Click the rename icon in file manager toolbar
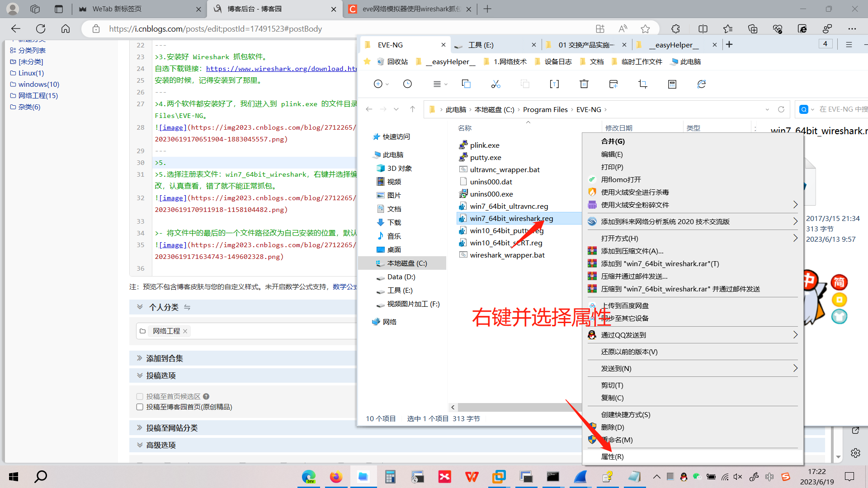 554,84
